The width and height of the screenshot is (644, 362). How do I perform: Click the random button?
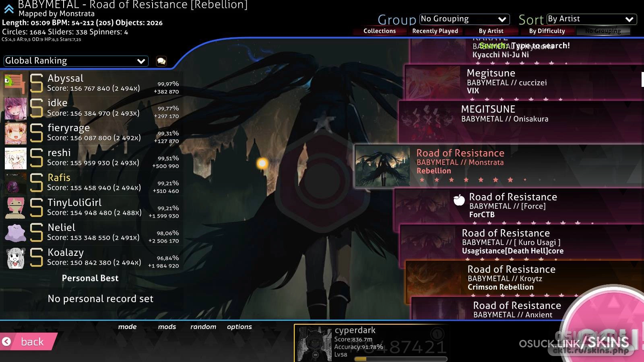(203, 327)
